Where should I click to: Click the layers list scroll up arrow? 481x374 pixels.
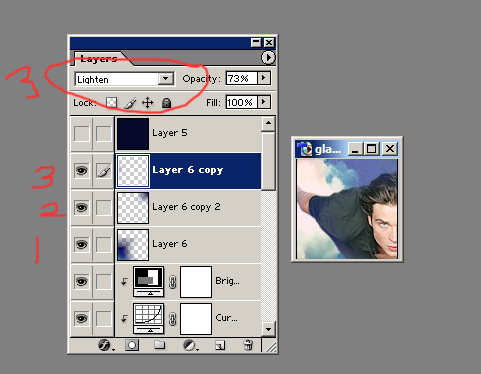click(x=268, y=124)
